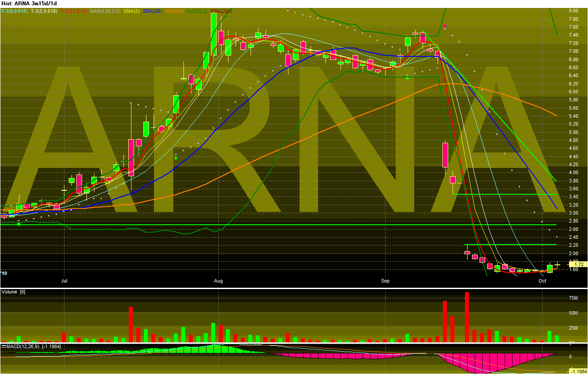The width and height of the screenshot is (588, 375).
Task: Click the Hist: ARNA 3m15d/1d chart title
Action: [x=29, y=3]
